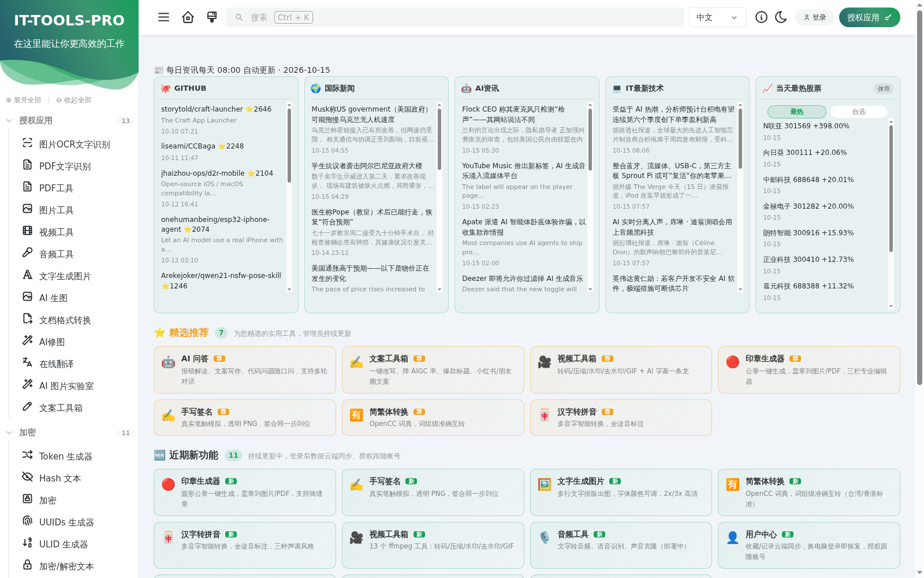The width and height of the screenshot is (924, 578).
Task: Open the 印章生成器 card in 精选推荐
Action: tap(808, 370)
